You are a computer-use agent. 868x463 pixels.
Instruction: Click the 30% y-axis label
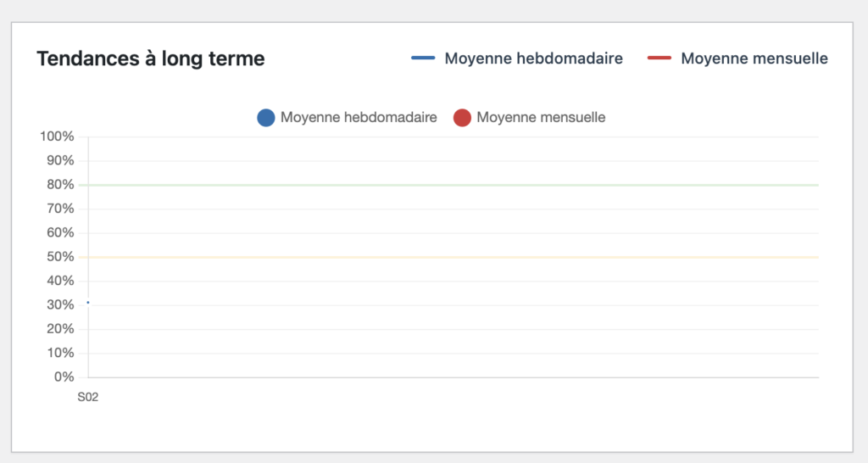click(x=60, y=304)
